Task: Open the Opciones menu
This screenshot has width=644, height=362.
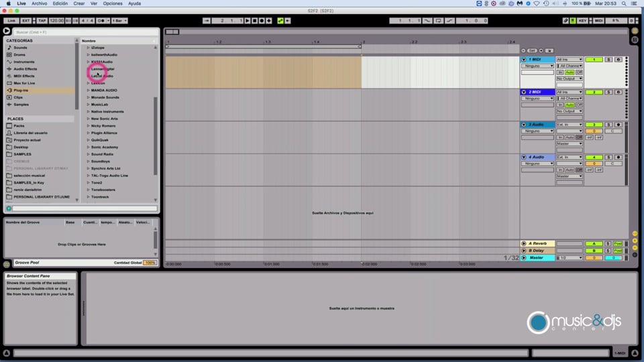Action: tap(113, 3)
